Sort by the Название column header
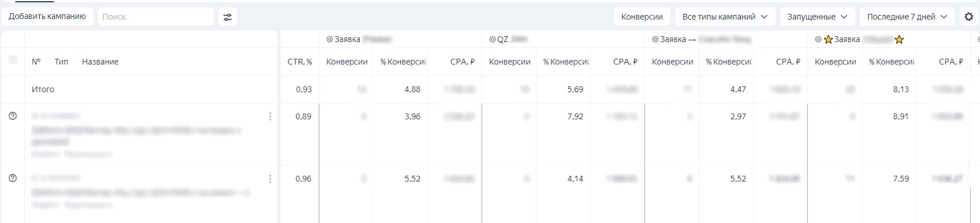Screen dimensions: 980x223 click(100, 62)
